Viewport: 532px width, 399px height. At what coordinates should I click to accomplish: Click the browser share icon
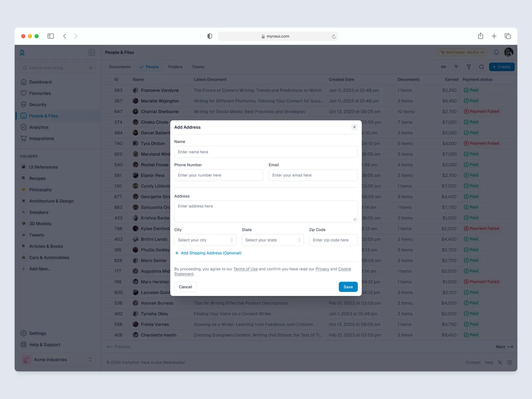pos(480,36)
